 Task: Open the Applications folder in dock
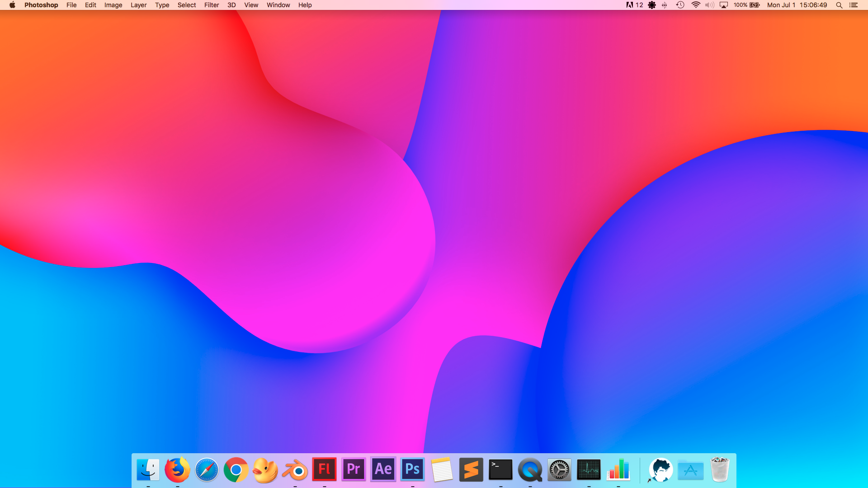[x=690, y=470]
